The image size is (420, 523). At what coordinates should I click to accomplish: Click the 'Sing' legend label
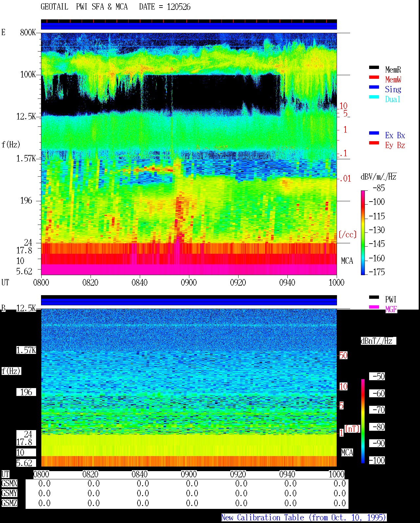[x=393, y=89]
